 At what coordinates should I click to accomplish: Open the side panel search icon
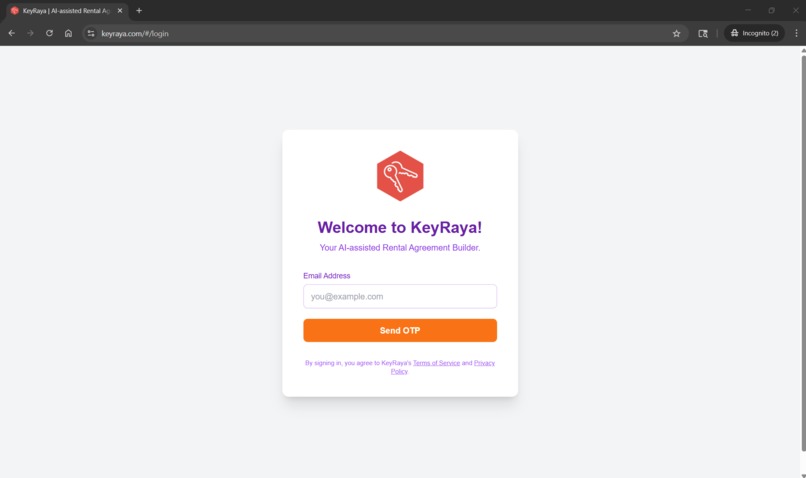pyautogui.click(x=703, y=33)
